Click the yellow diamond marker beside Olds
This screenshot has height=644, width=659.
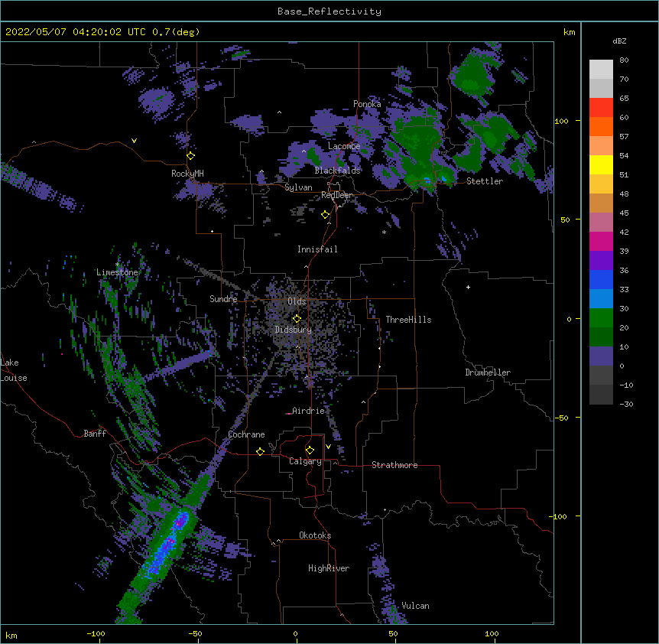(x=297, y=319)
